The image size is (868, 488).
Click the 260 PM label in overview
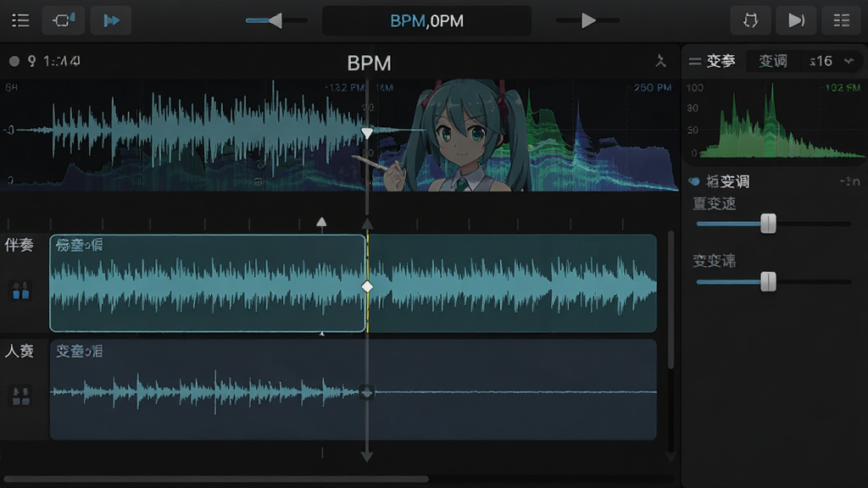pos(653,87)
